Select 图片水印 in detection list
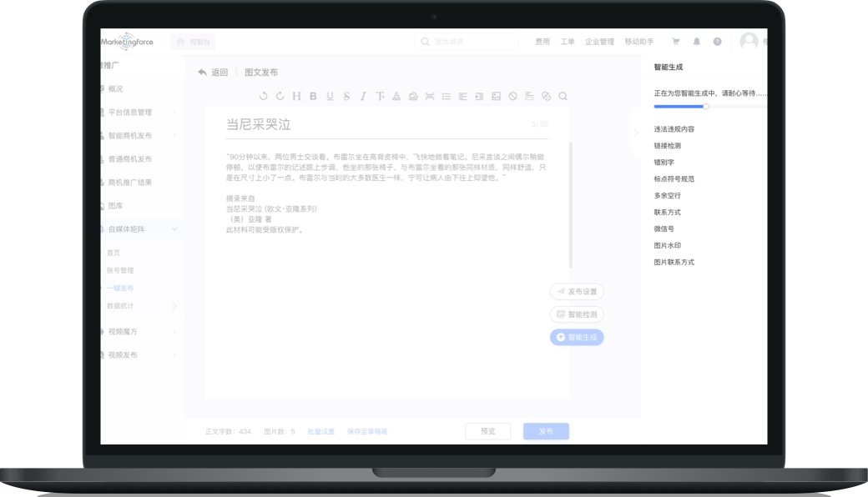This screenshot has width=868, height=497. (x=667, y=245)
